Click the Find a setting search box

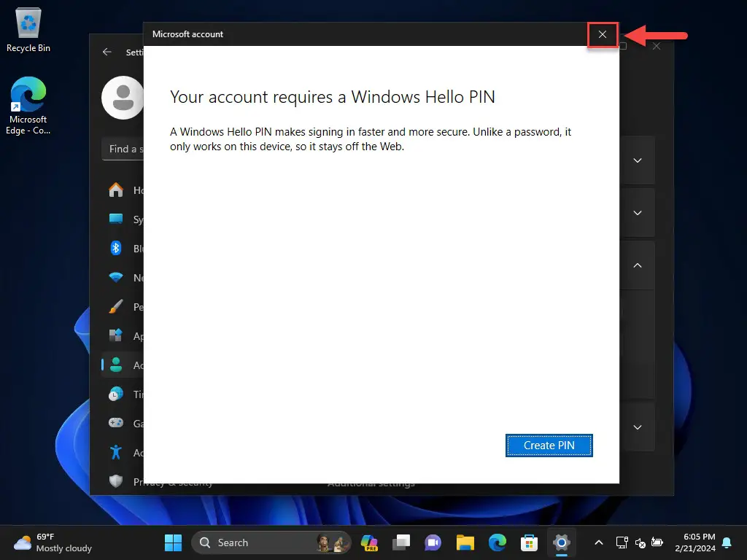(x=123, y=149)
